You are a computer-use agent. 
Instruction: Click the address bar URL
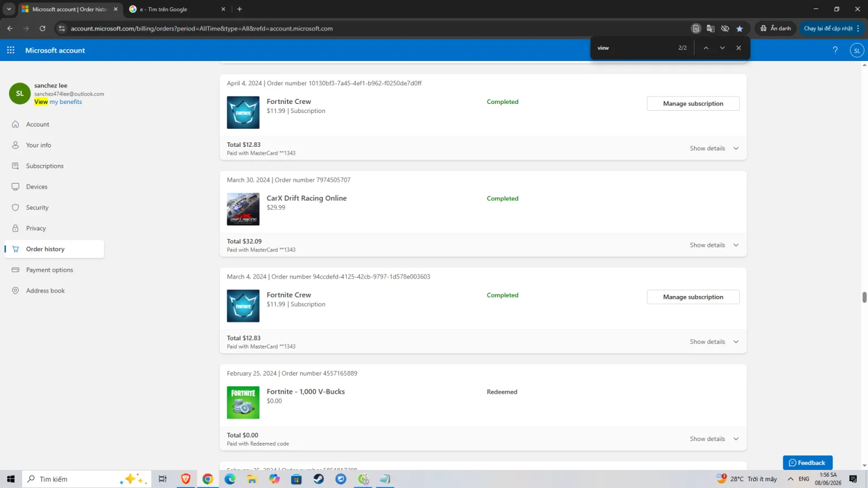tap(202, 28)
